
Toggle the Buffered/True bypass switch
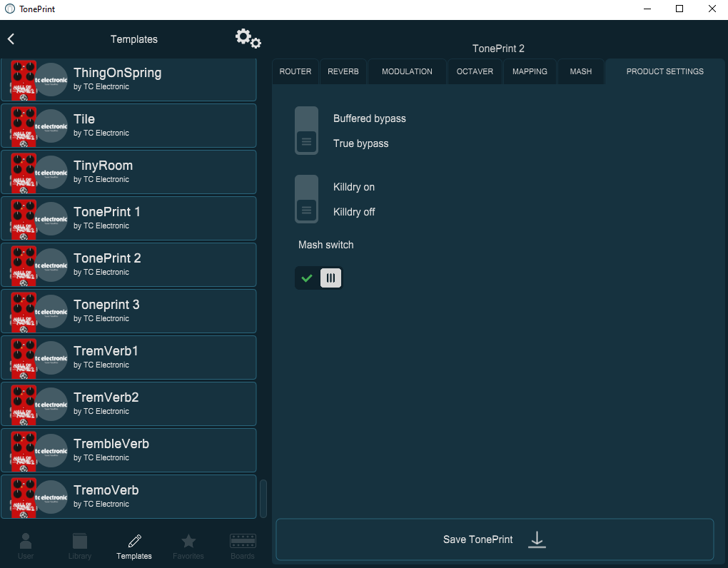coord(306,131)
